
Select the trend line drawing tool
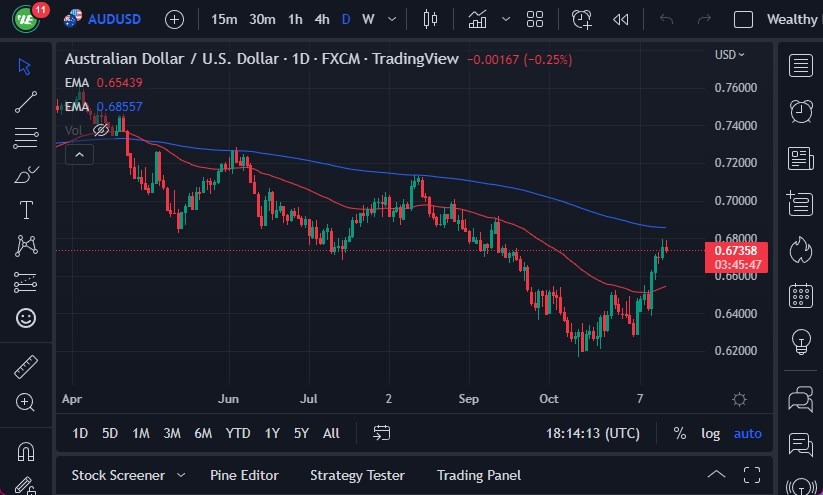(x=26, y=101)
